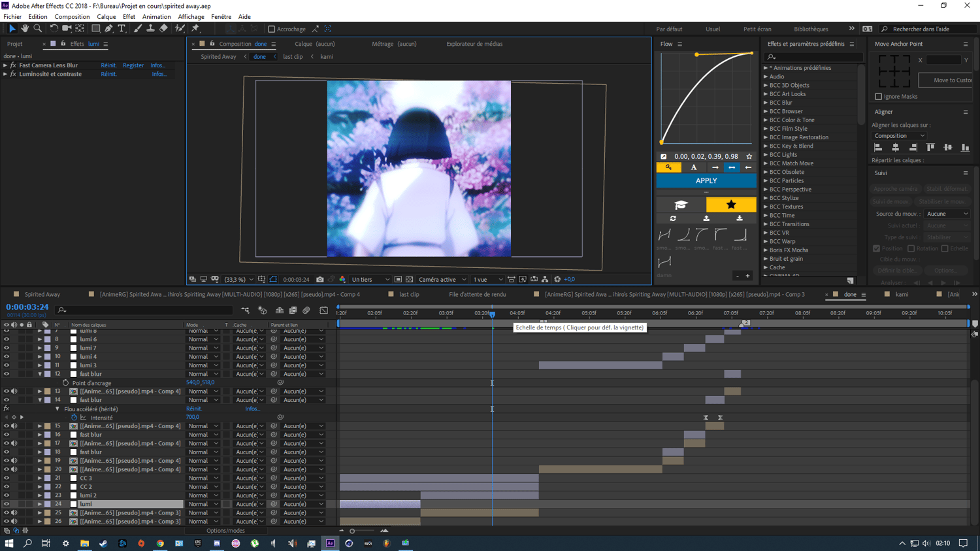980x551 pixels.
Task: Open the Source du mouv. dropdown
Action: point(947,214)
